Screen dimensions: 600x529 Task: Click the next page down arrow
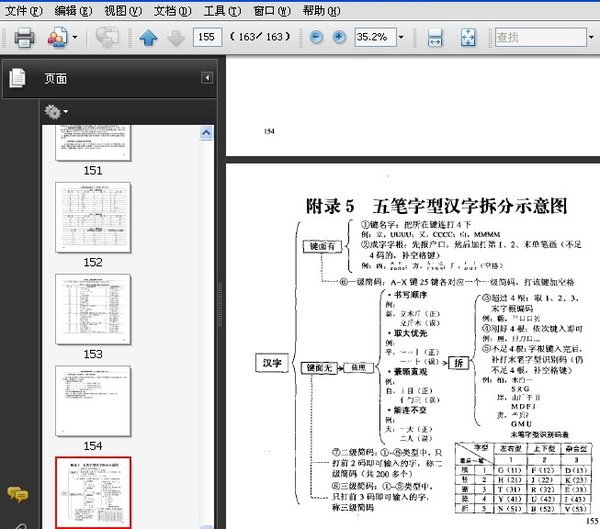(x=176, y=38)
